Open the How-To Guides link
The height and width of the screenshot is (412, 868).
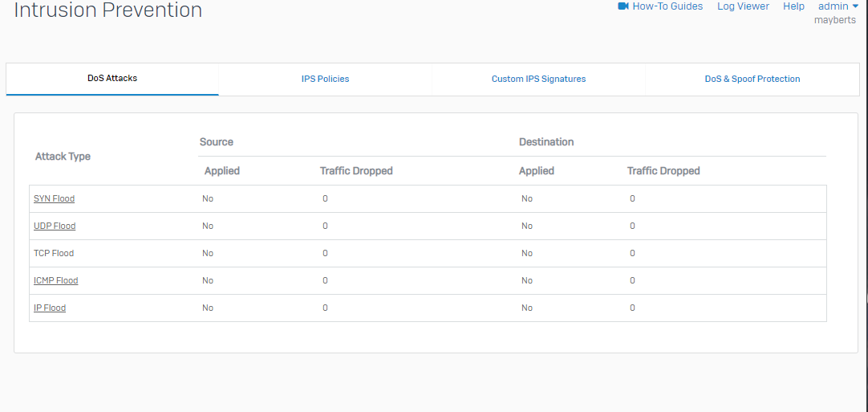pos(667,6)
